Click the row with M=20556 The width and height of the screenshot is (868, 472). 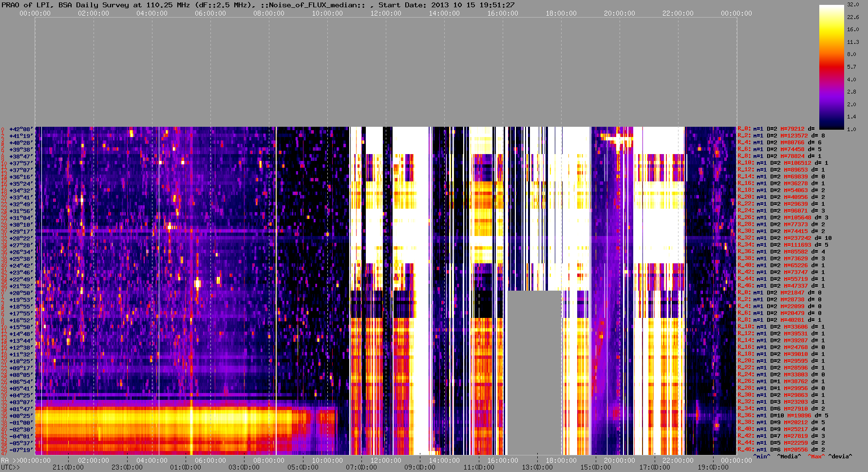click(781, 450)
